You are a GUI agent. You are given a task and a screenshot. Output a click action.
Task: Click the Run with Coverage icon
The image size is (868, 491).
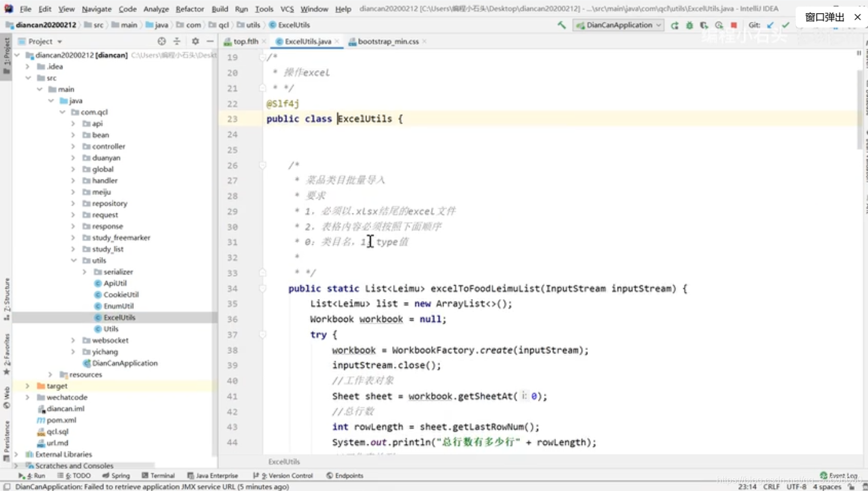point(704,25)
